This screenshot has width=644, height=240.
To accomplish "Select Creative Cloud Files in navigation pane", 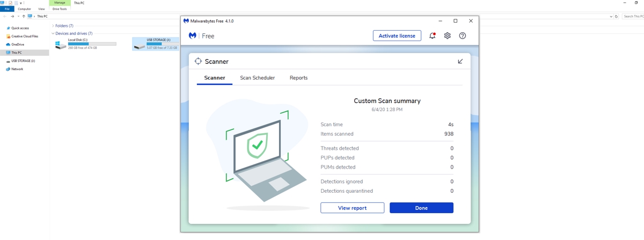I will [24, 37].
